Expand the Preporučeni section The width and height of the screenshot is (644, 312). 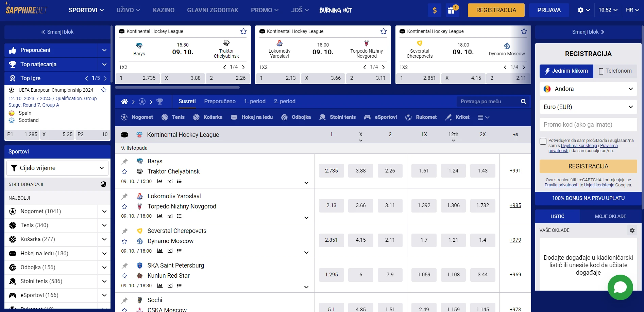[104, 50]
